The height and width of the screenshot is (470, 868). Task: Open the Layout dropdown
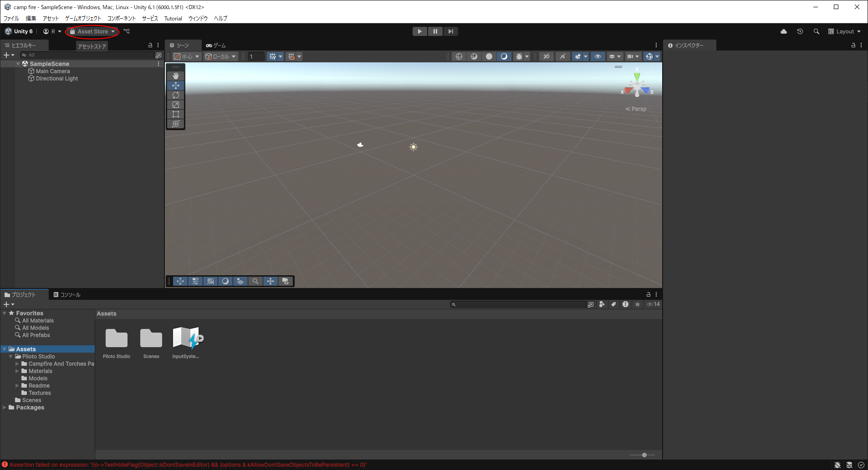[844, 31]
